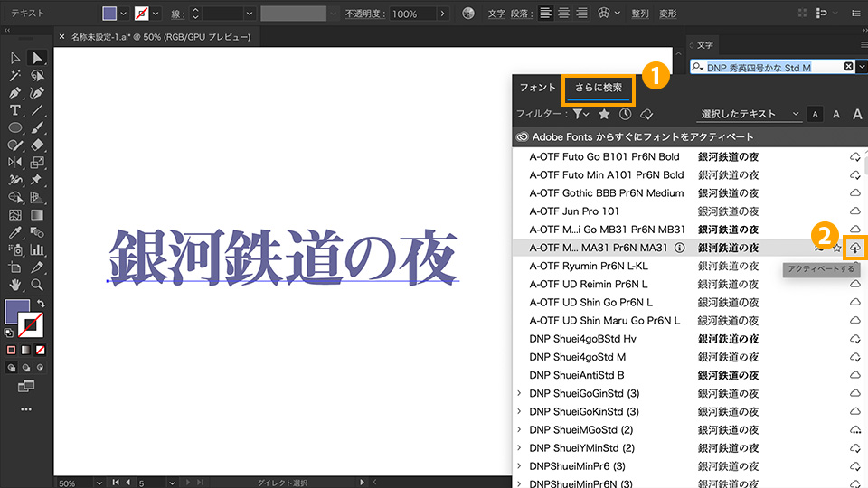Select the Column Graph tool
The width and height of the screenshot is (868, 488).
pos(37,250)
